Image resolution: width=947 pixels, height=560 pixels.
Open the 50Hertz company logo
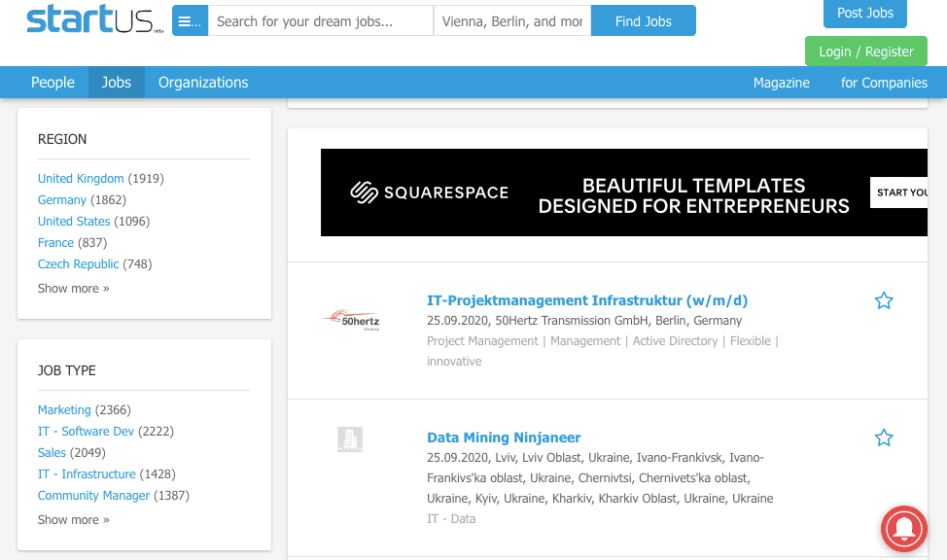(x=351, y=319)
